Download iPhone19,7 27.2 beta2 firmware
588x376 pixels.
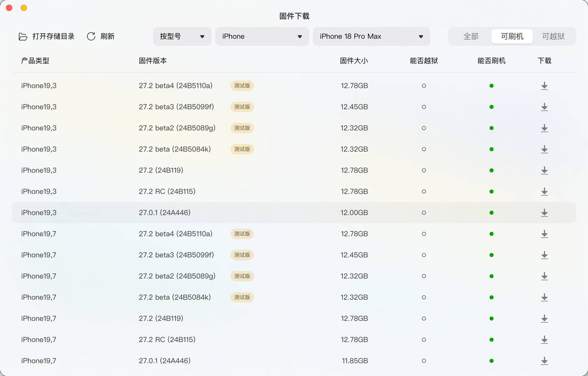coord(544,276)
